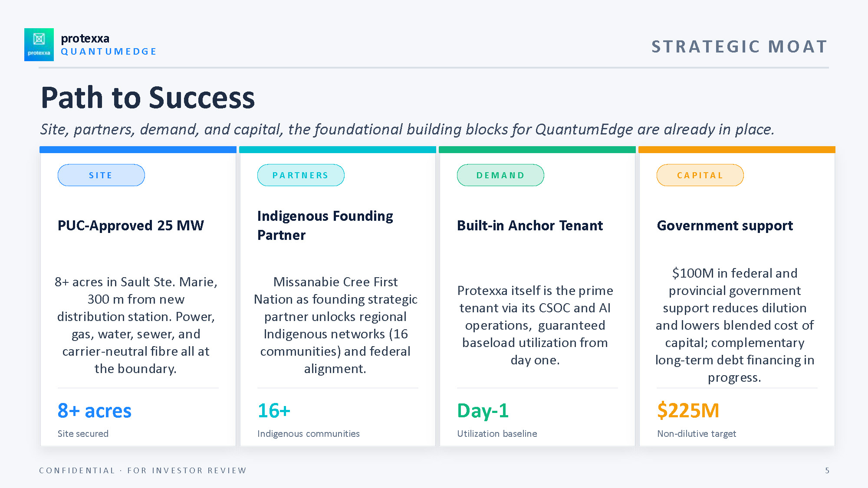Select the PARTNERS pill badge
Viewport: 868px width, 488px height.
[301, 175]
